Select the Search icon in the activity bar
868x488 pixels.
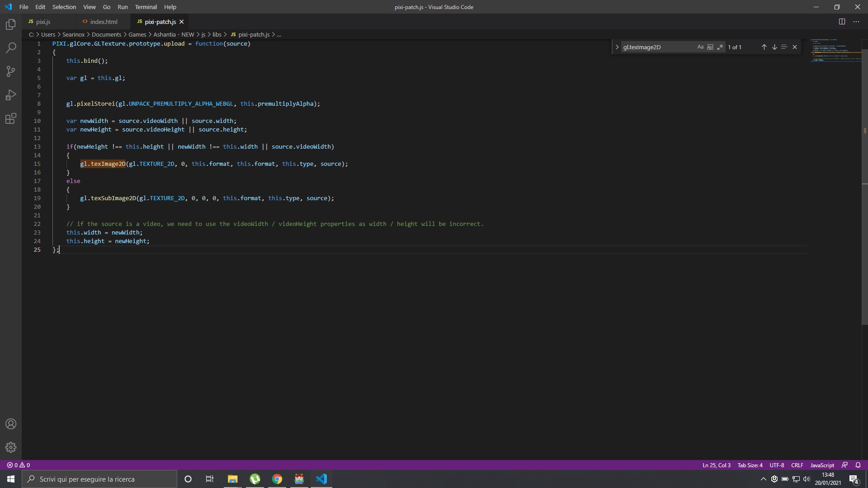click(10, 47)
